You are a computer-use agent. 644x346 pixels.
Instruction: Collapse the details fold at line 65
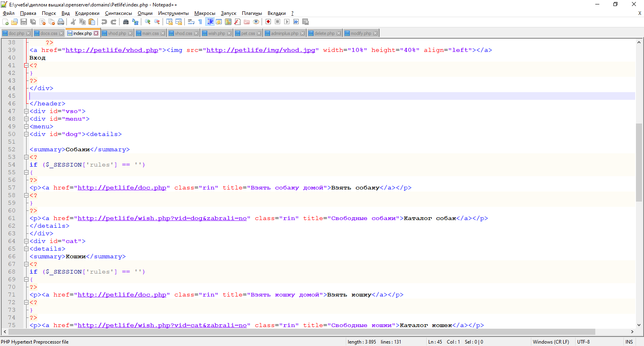26,249
